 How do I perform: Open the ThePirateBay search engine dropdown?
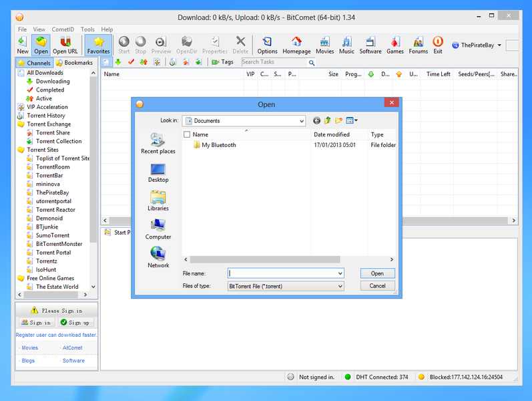point(499,45)
